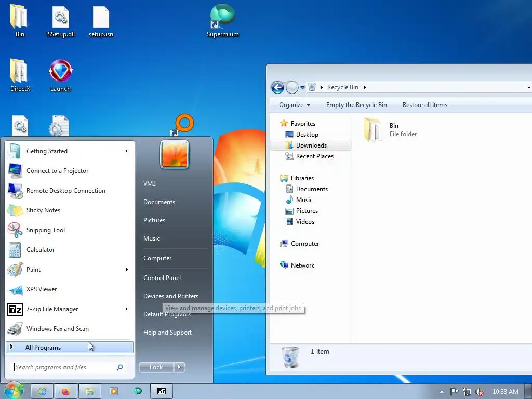Open Pictures from the Start menu right pane
532x399 pixels.
(x=154, y=220)
